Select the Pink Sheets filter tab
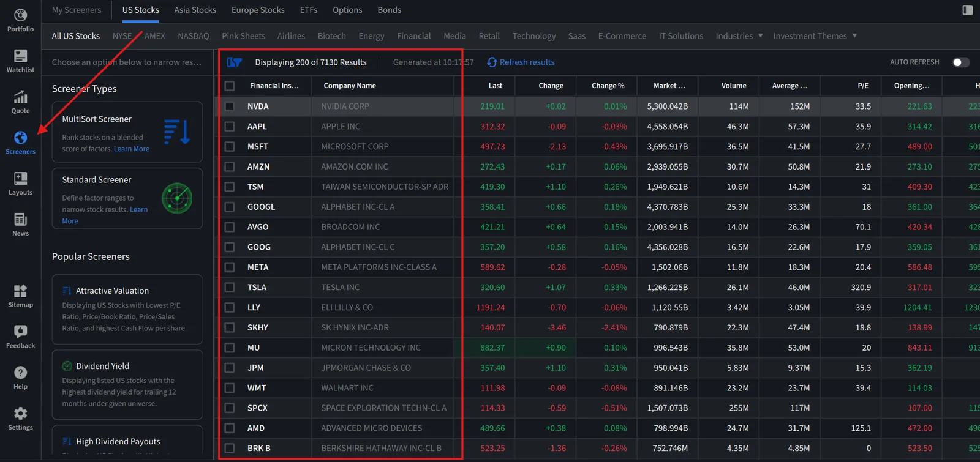 coord(243,36)
